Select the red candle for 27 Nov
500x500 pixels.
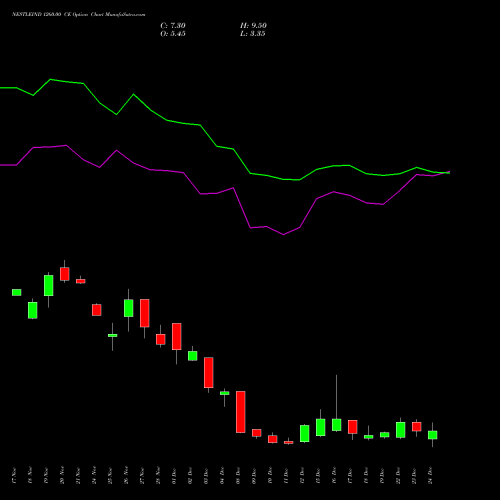145,313
